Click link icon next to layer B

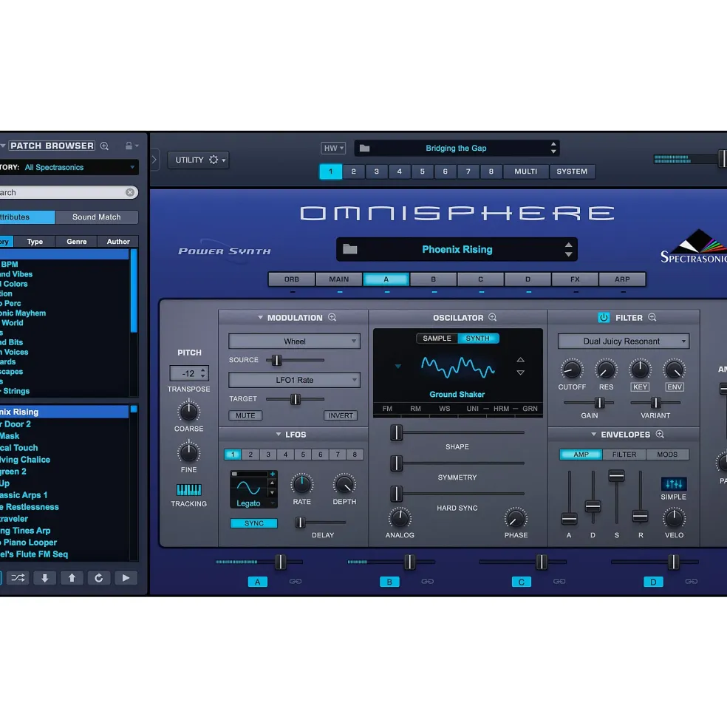[x=428, y=581]
